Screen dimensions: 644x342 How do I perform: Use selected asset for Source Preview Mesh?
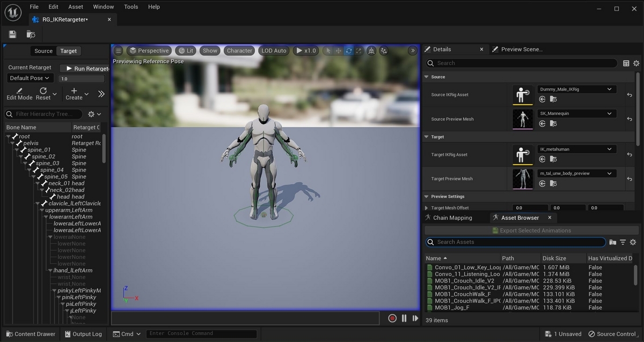pos(543,124)
